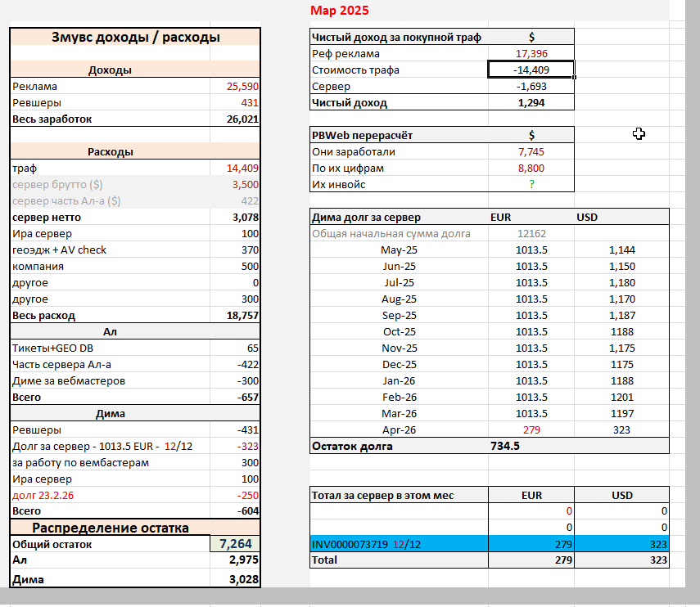Click the red "долг 23.2.26" label
Screen dimensions: 700x607
tap(43, 495)
